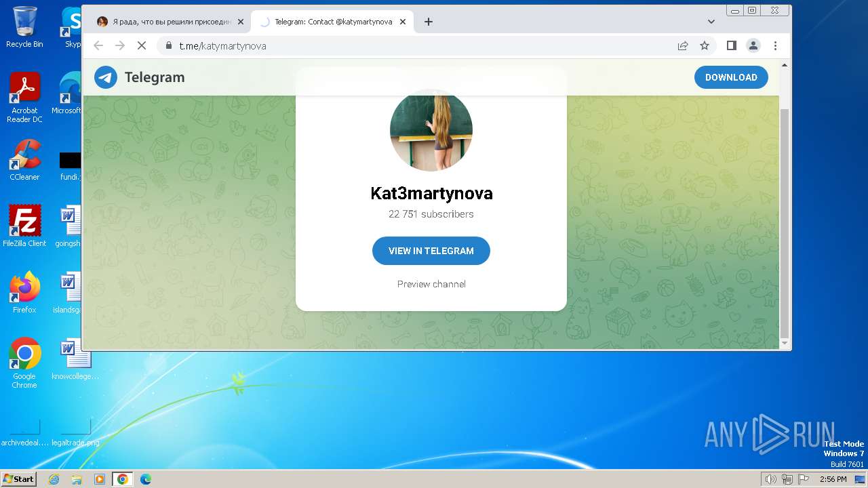This screenshot has height=488, width=868.
Task: Open Internet Explorer from the taskbar
Action: pos(54,479)
